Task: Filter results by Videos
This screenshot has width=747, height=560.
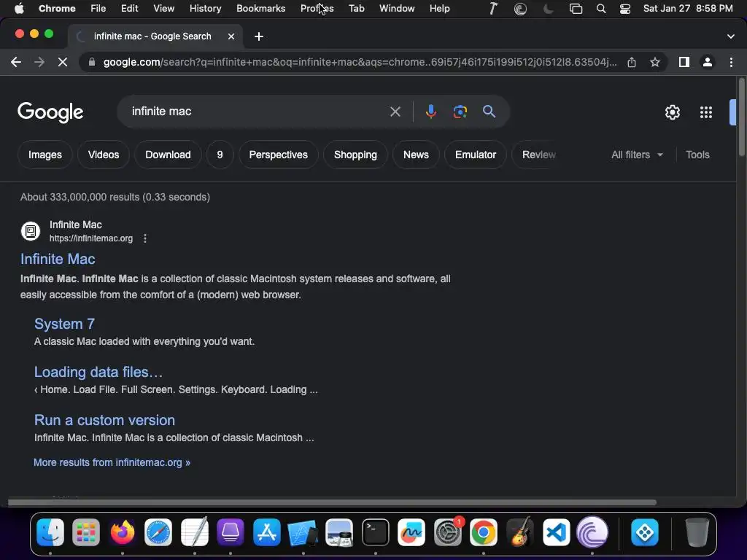Action: tap(104, 155)
